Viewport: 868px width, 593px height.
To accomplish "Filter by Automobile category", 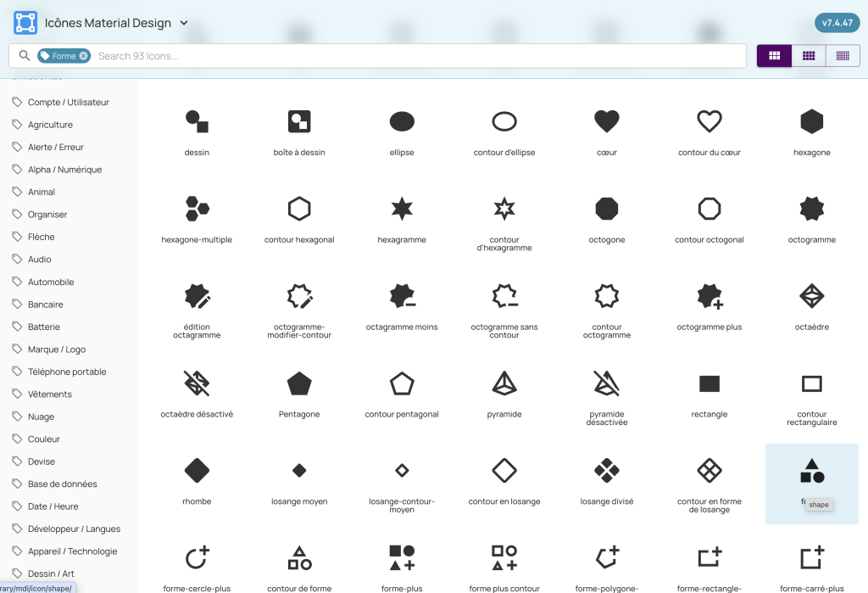I will (x=51, y=282).
